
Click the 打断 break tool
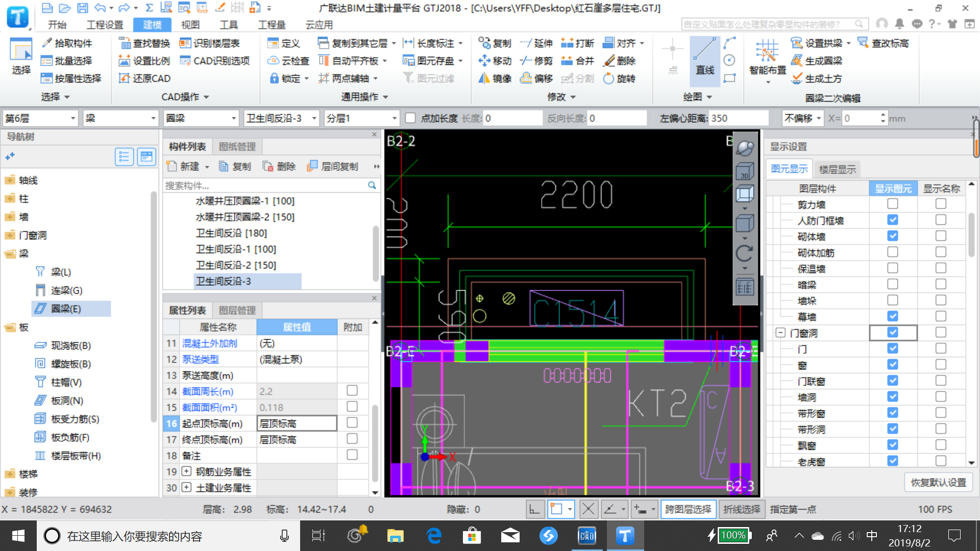[577, 43]
